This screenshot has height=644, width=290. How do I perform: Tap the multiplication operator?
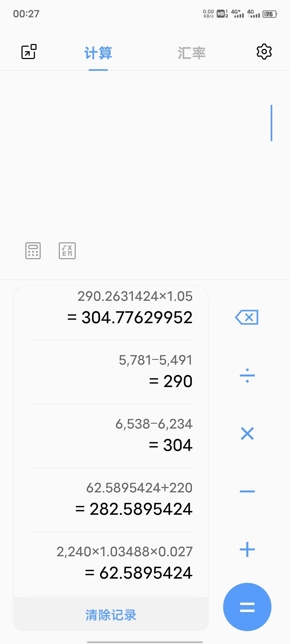247,433
